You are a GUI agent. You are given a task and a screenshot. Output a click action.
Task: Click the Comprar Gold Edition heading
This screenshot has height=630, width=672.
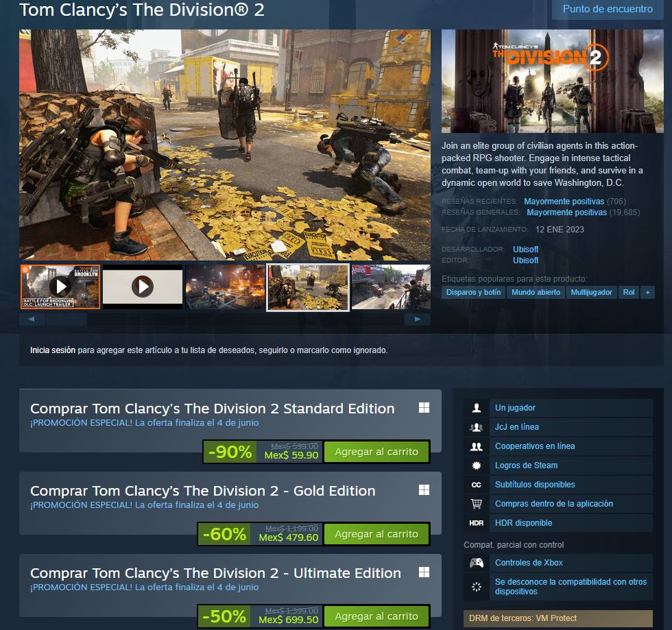pyautogui.click(x=203, y=491)
